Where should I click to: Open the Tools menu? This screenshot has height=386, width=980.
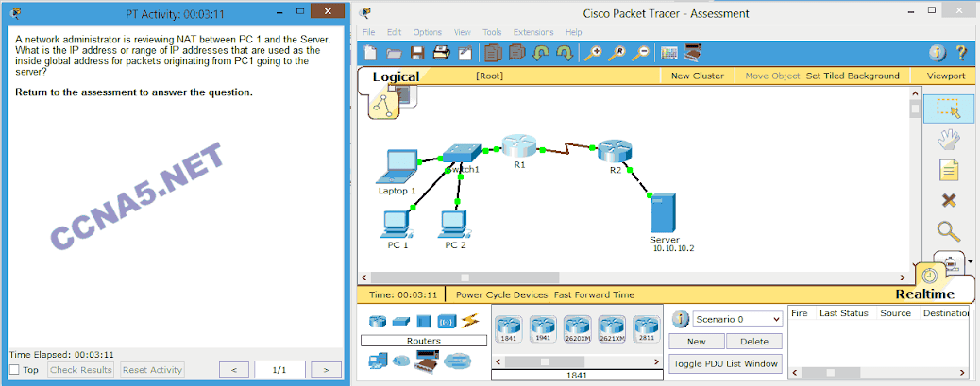coord(492,32)
